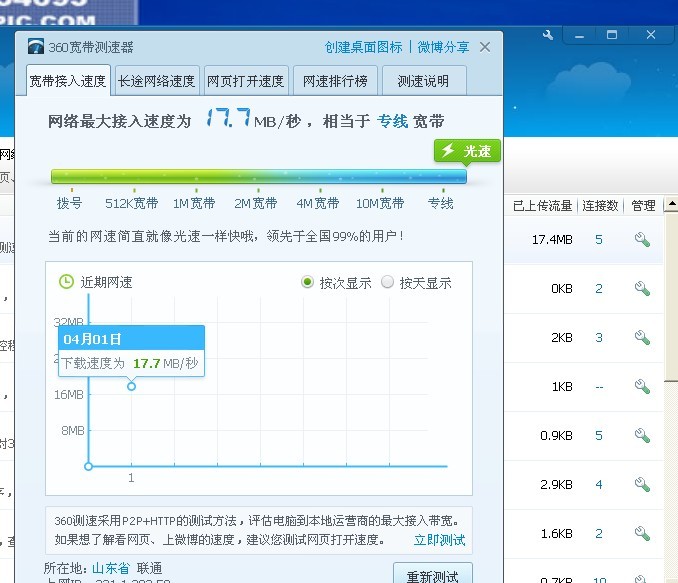Viewport: 678px width, 583px height.
Task: Click the 创建桌面图标 link
Action: (363, 47)
